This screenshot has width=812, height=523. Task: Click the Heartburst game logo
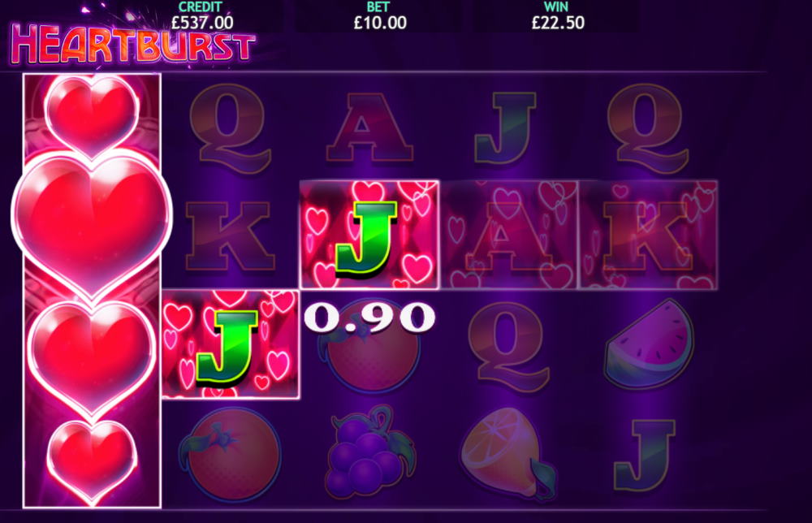tap(132, 44)
